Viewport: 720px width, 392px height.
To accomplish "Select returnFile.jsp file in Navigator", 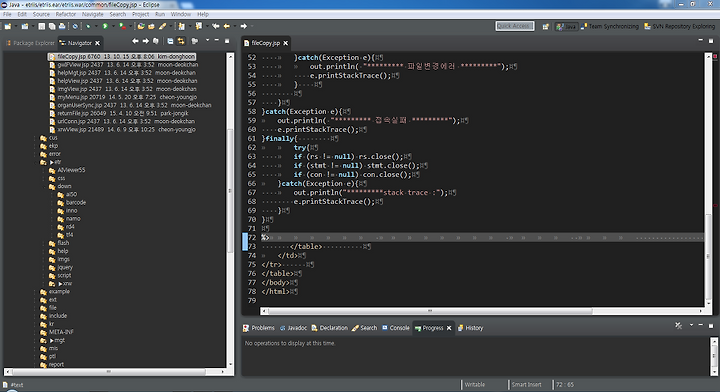I will tap(119, 113).
